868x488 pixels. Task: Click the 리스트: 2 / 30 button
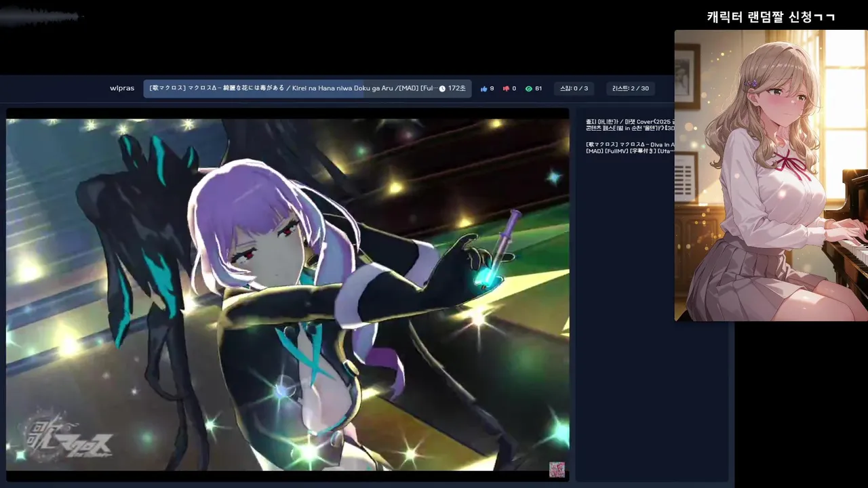pyautogui.click(x=630, y=89)
